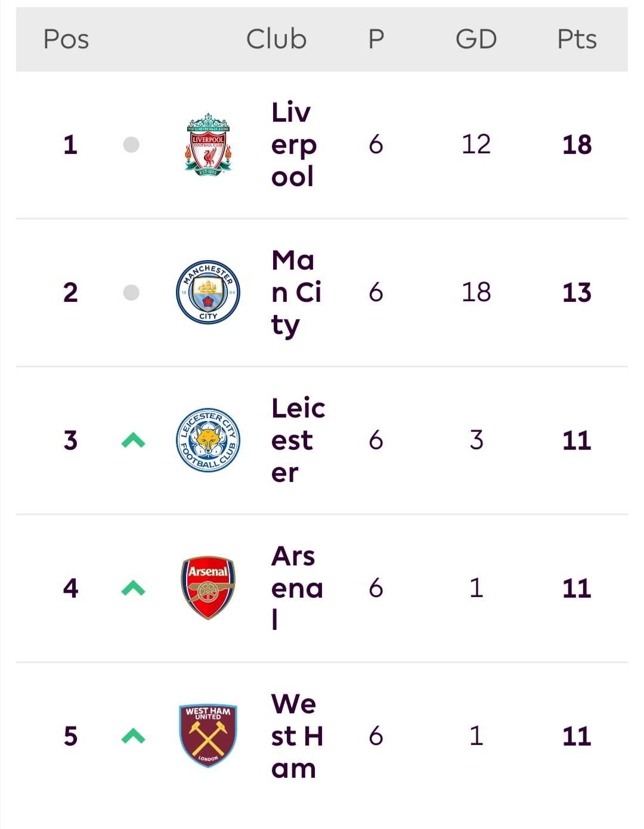This screenshot has width=644, height=829.
Task: Open the Manchester City club crest
Action: pos(208,292)
